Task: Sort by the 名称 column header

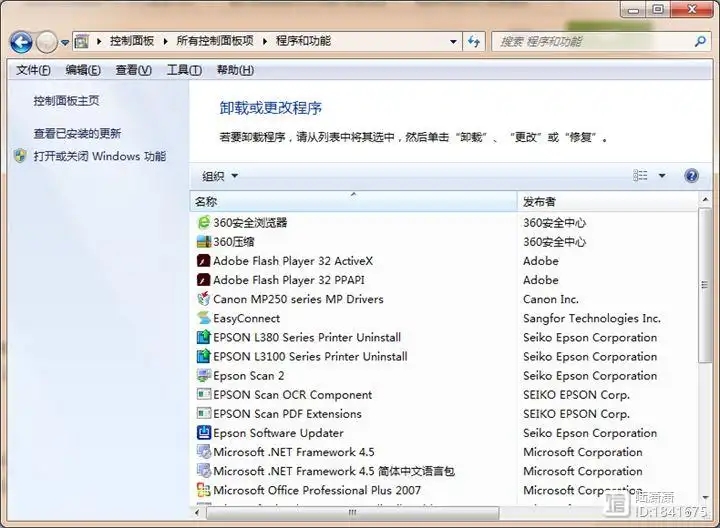Action: (354, 202)
